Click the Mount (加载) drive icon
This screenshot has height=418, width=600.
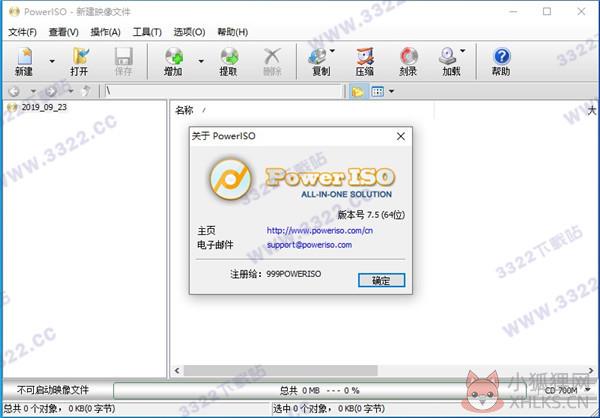click(x=447, y=57)
